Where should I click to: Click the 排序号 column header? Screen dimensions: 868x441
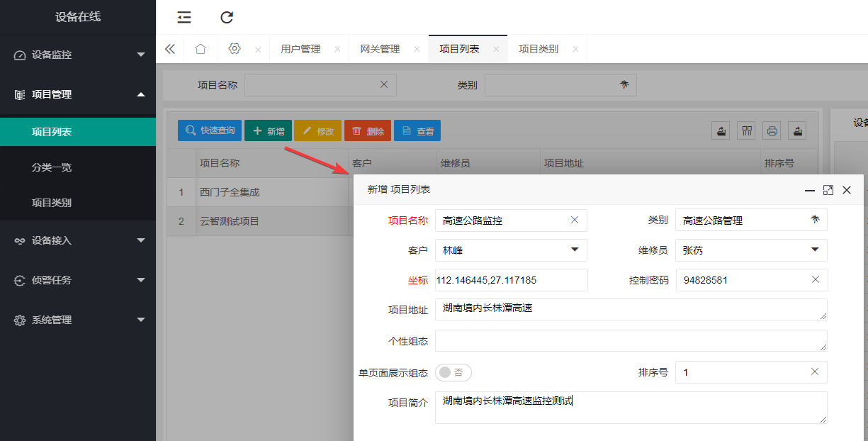788,163
